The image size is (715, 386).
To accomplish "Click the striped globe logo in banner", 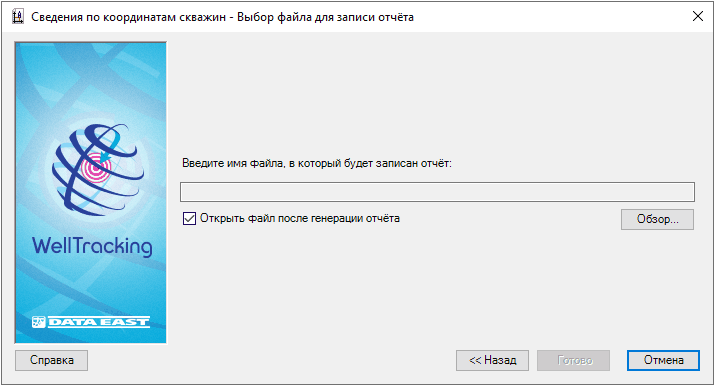I will coord(97,170).
